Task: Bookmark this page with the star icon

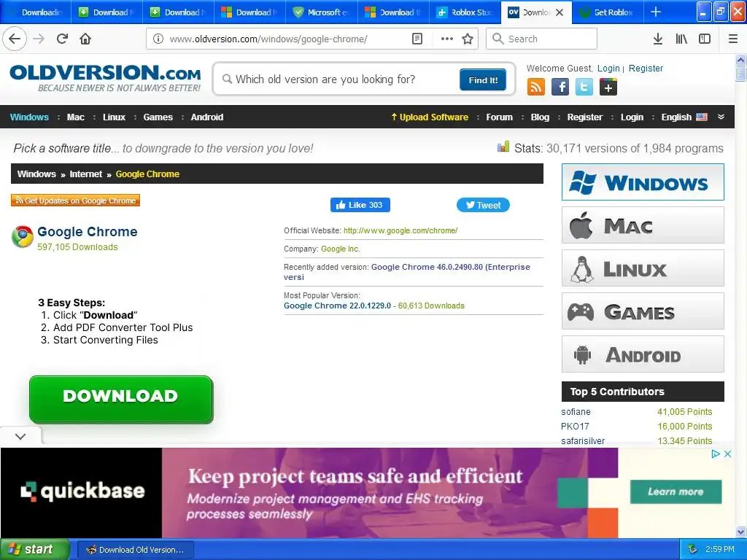Action: 468,39
